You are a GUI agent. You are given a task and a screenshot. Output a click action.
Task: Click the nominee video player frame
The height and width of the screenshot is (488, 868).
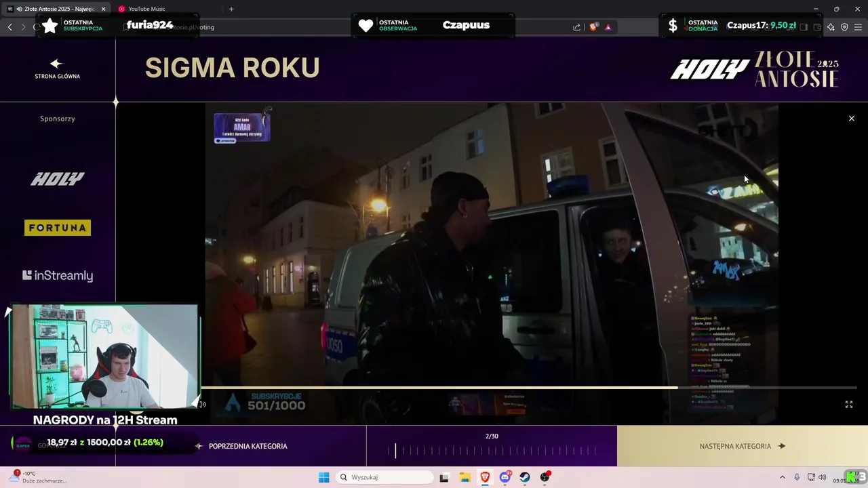(492, 264)
